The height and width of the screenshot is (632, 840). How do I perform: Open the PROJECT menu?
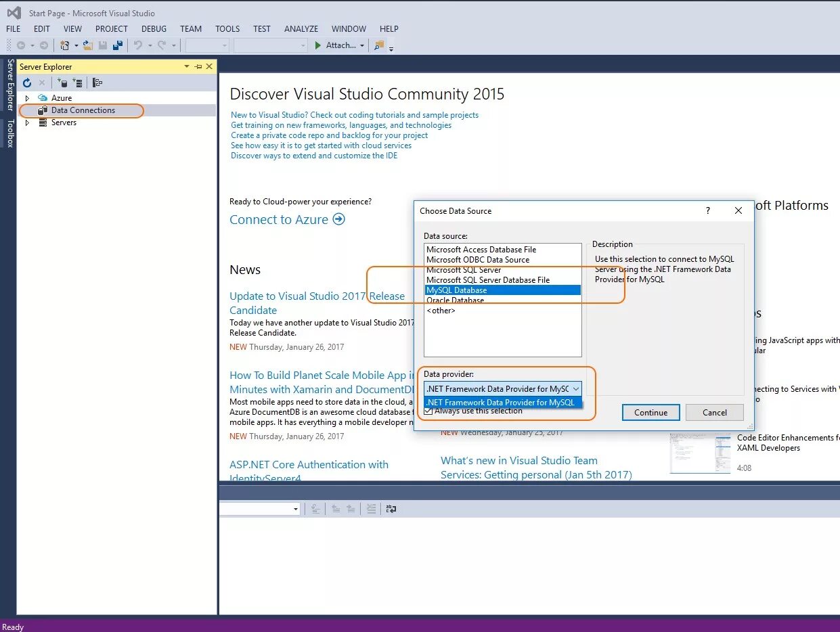(112, 29)
